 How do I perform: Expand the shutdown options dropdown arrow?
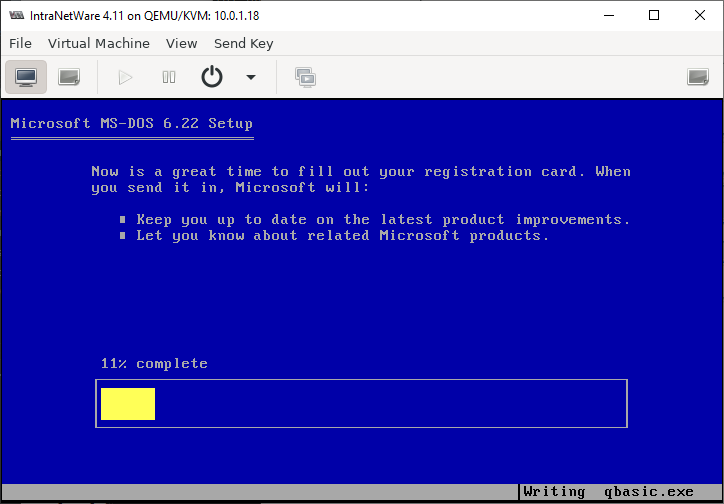coord(250,77)
